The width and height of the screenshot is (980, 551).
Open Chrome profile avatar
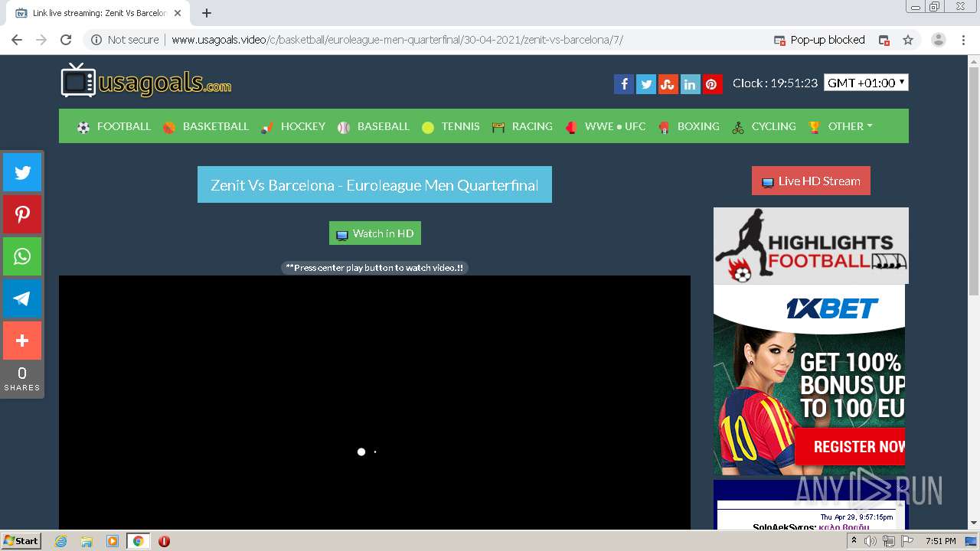point(939,40)
